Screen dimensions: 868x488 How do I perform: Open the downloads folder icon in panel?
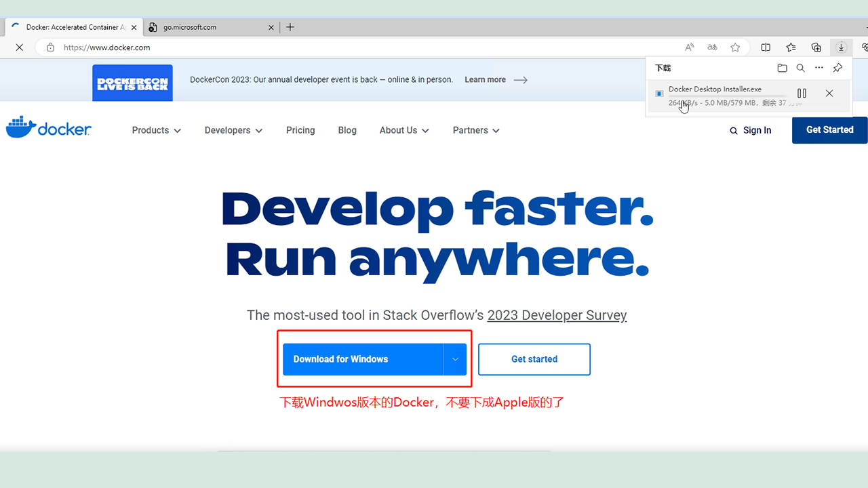tap(782, 68)
